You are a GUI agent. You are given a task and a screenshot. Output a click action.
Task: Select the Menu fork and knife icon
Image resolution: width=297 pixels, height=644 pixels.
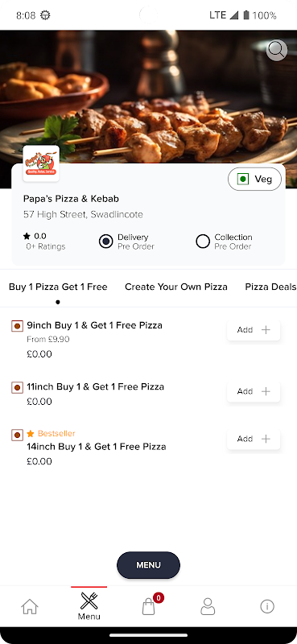(89, 601)
